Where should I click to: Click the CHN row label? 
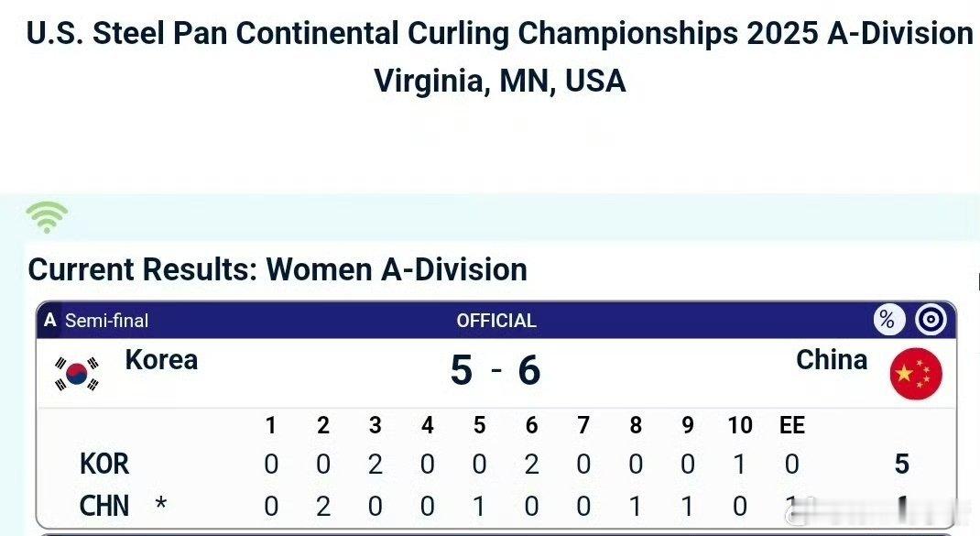point(104,506)
